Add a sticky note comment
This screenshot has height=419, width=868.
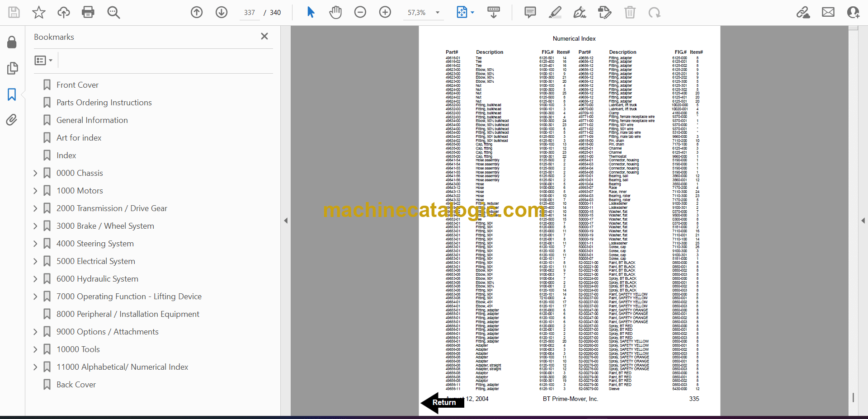pyautogui.click(x=530, y=12)
